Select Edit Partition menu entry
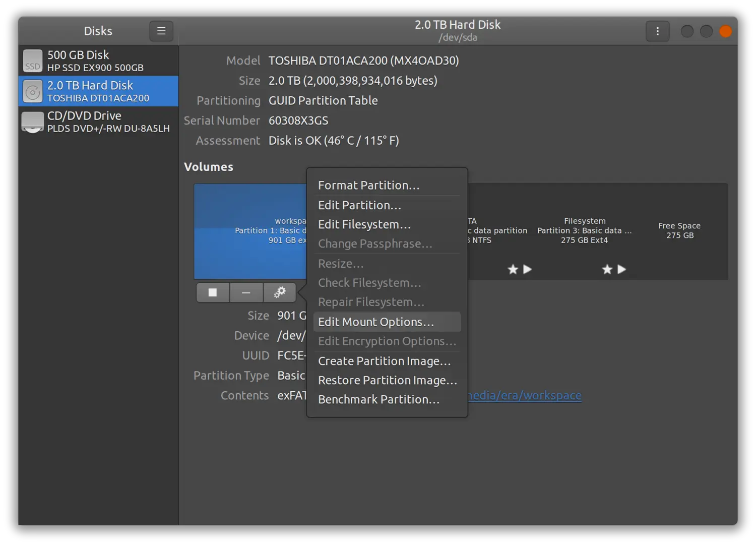 (359, 205)
